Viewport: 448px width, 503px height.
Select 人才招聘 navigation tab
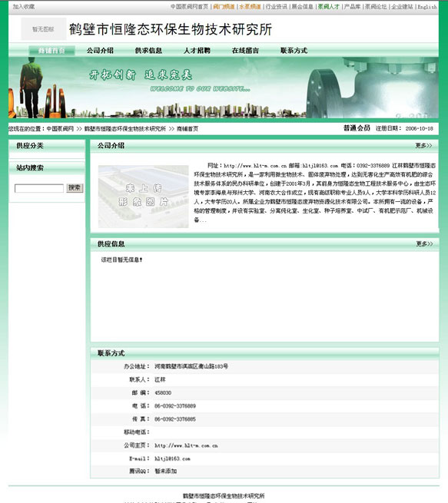click(197, 51)
